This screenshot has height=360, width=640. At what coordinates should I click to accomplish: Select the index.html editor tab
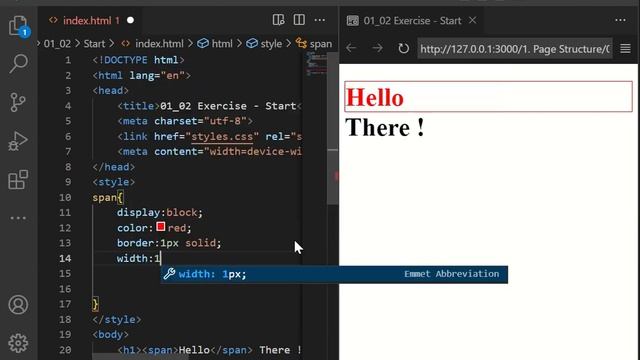(91, 20)
